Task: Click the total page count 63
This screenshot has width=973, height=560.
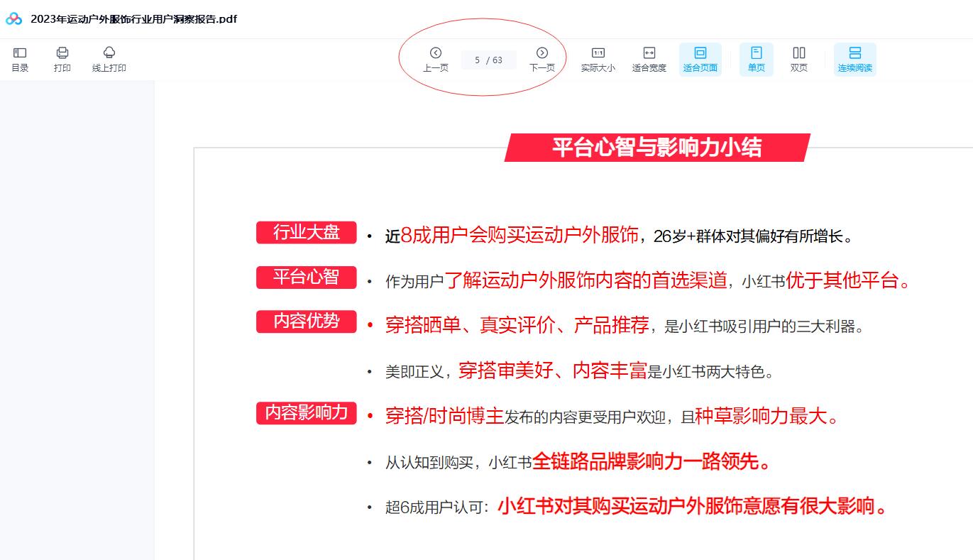Action: pyautogui.click(x=498, y=60)
